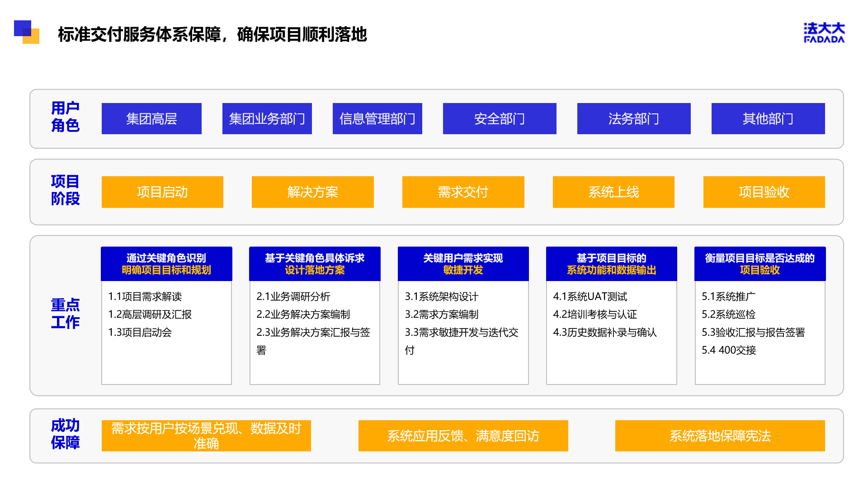Click item 2.3业务解决方案汇报与签署
Image resolution: width=868 pixels, height=488 pixels.
pyautogui.click(x=313, y=341)
